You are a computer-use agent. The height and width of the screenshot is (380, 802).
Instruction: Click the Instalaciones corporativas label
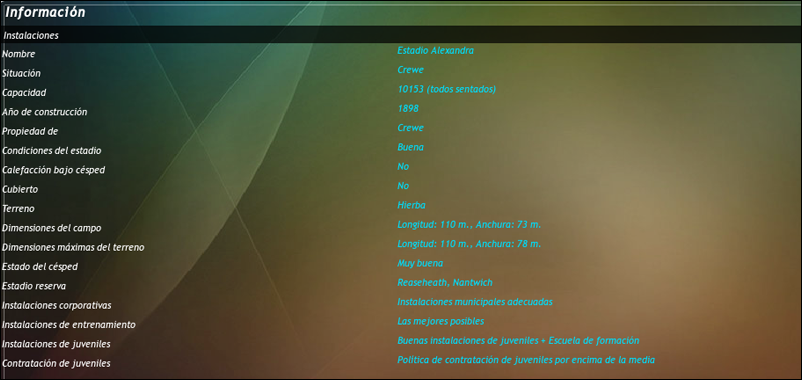(x=57, y=306)
